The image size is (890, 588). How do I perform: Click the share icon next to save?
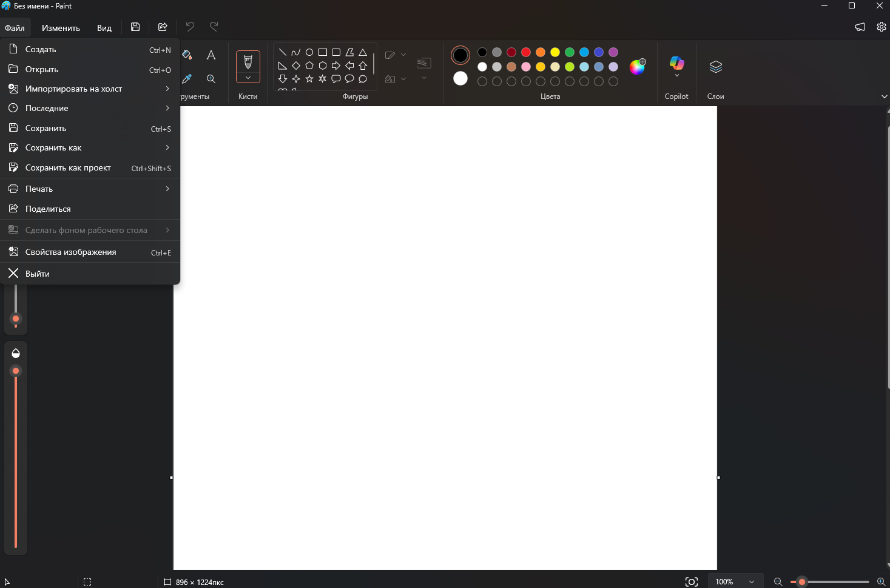click(x=163, y=27)
